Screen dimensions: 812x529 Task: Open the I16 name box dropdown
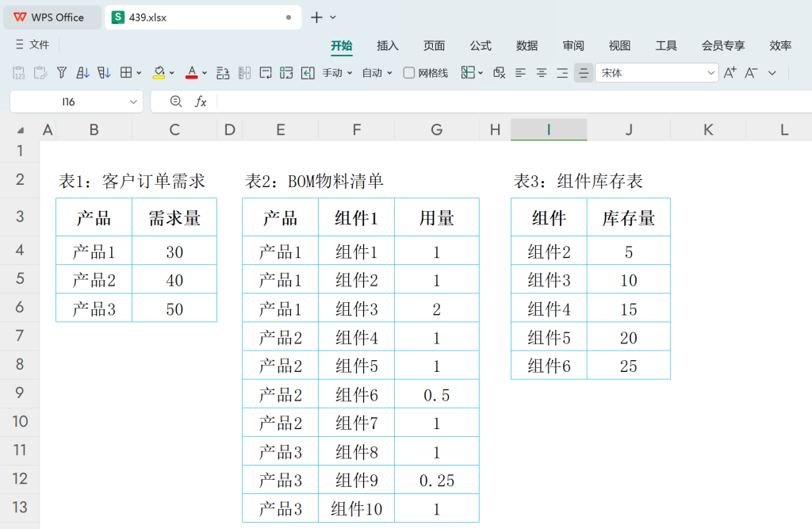[x=133, y=102]
